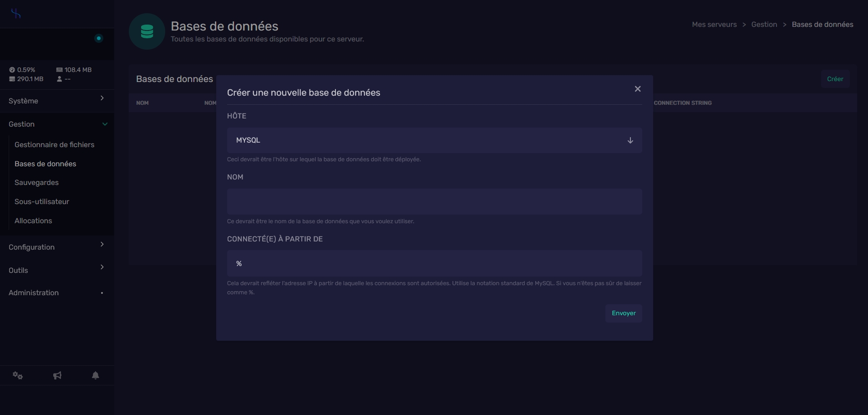
Task: Close the create database dialog
Action: coord(637,89)
